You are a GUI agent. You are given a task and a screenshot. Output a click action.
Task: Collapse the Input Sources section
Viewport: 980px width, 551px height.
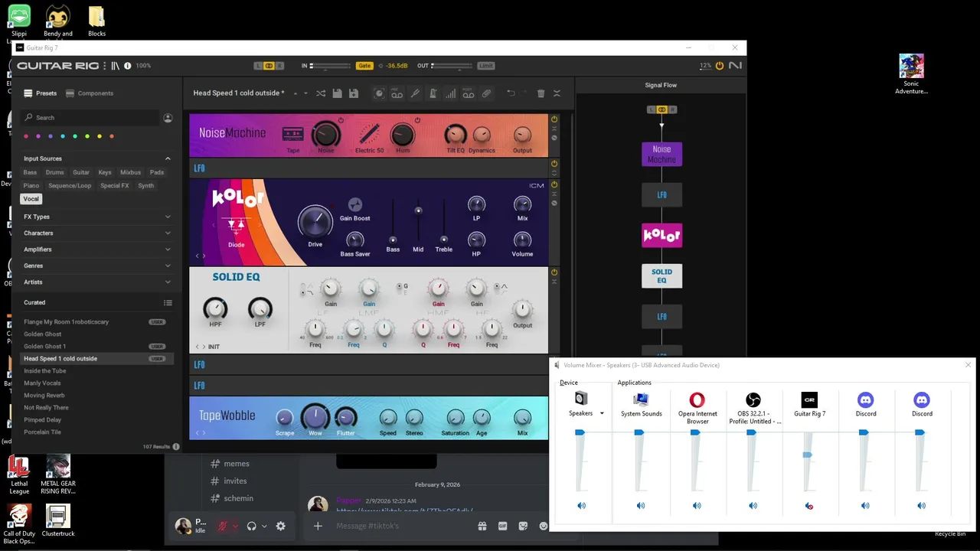[x=168, y=158]
